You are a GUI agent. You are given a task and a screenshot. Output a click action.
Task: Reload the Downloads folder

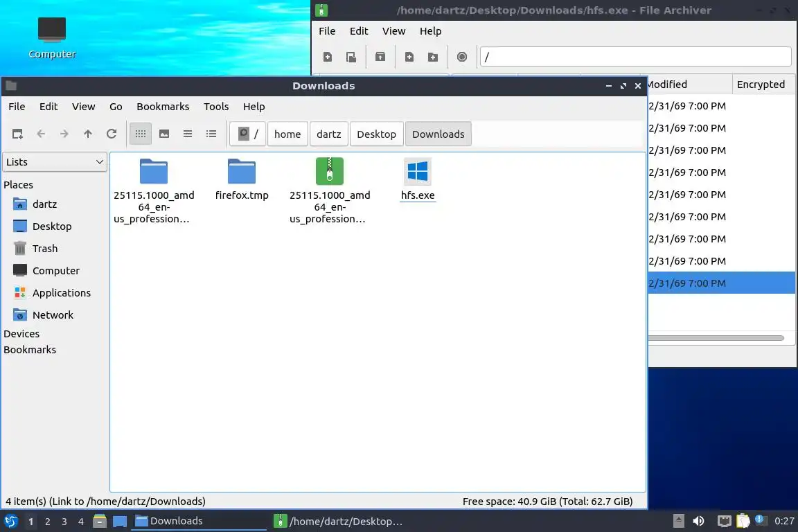112,134
